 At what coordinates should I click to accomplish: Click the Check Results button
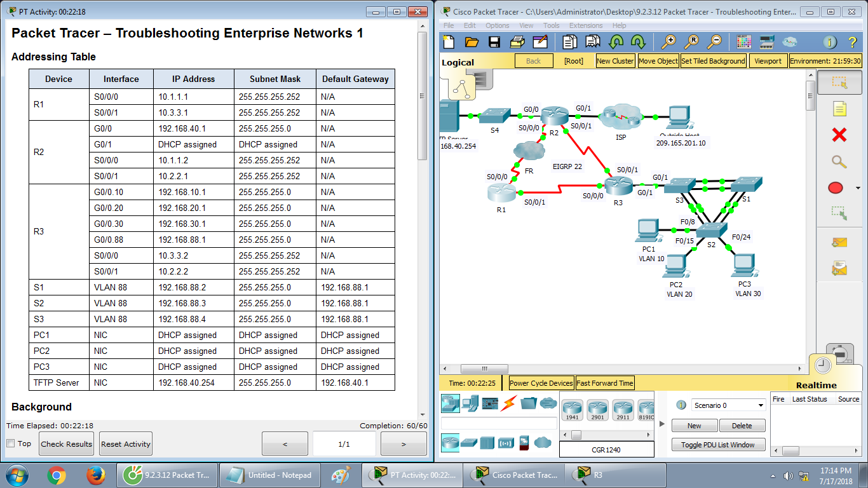pyautogui.click(x=67, y=444)
